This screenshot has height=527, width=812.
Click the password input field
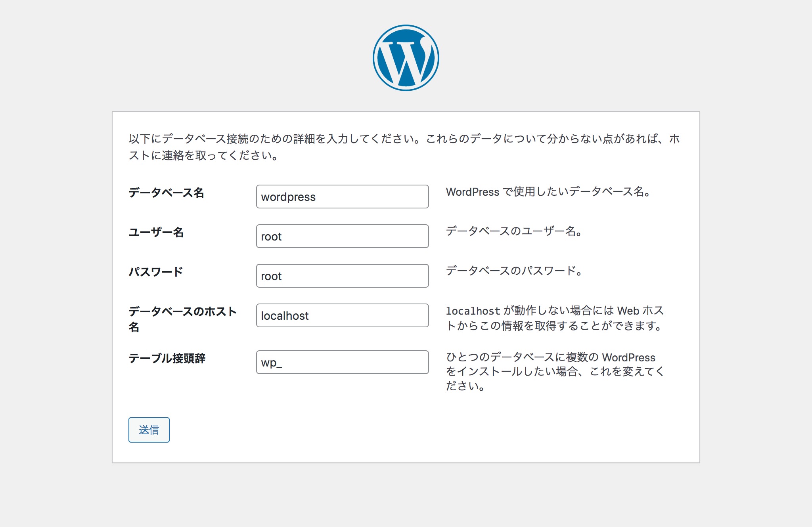pos(342,276)
